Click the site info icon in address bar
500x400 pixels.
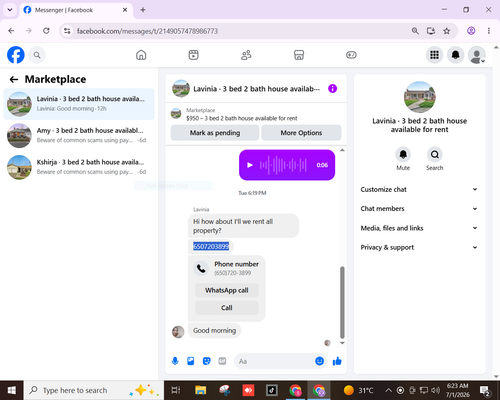67,31
